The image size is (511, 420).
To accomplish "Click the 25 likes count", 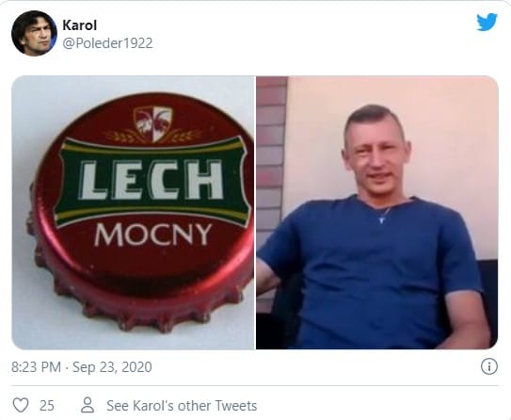I will [x=47, y=406].
